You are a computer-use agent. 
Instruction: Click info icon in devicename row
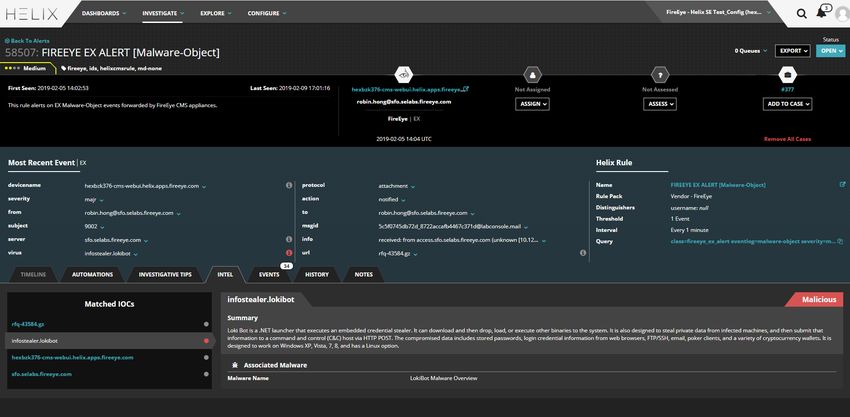pyautogui.click(x=289, y=185)
